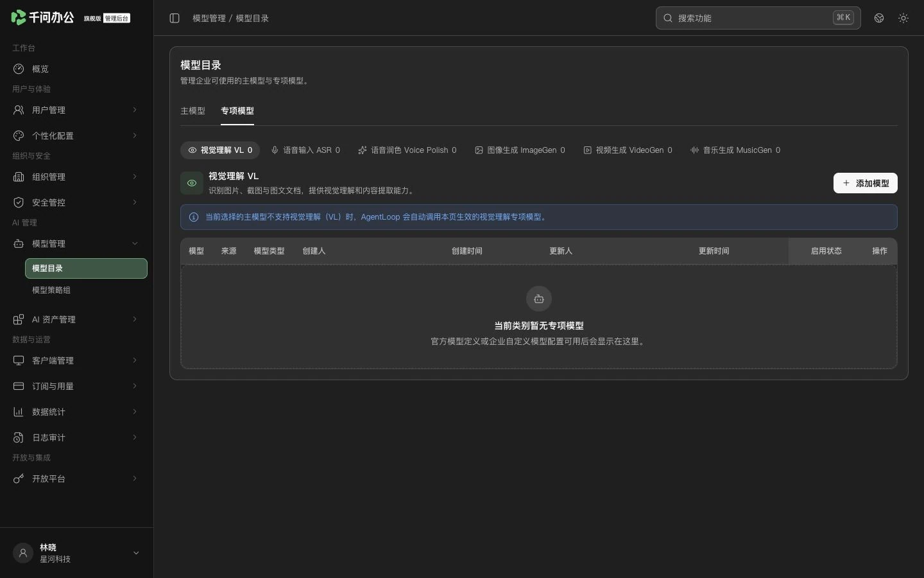The width and height of the screenshot is (924, 578).
Task: Open the account dropdown arrow beside 林晓
Action: (x=136, y=553)
